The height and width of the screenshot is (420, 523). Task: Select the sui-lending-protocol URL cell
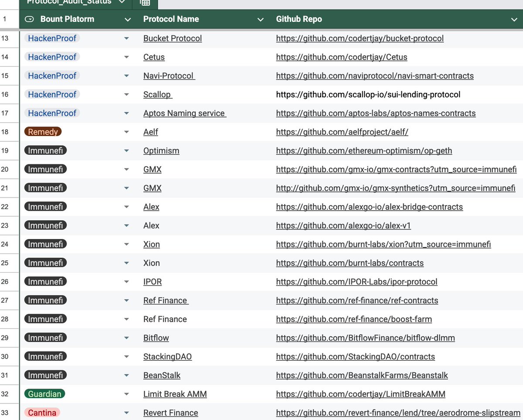[x=368, y=95]
